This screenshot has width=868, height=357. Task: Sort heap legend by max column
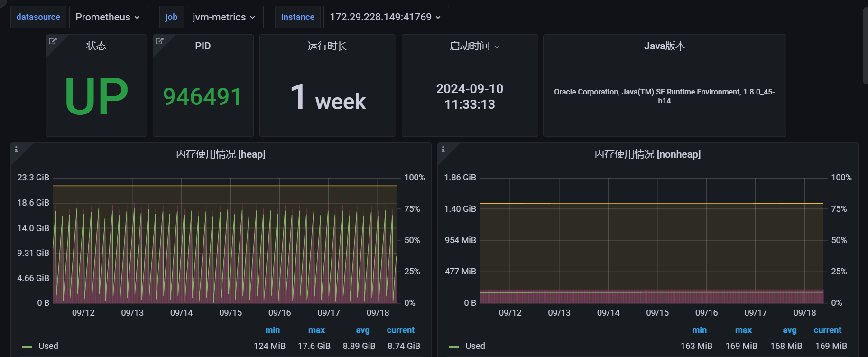316,330
